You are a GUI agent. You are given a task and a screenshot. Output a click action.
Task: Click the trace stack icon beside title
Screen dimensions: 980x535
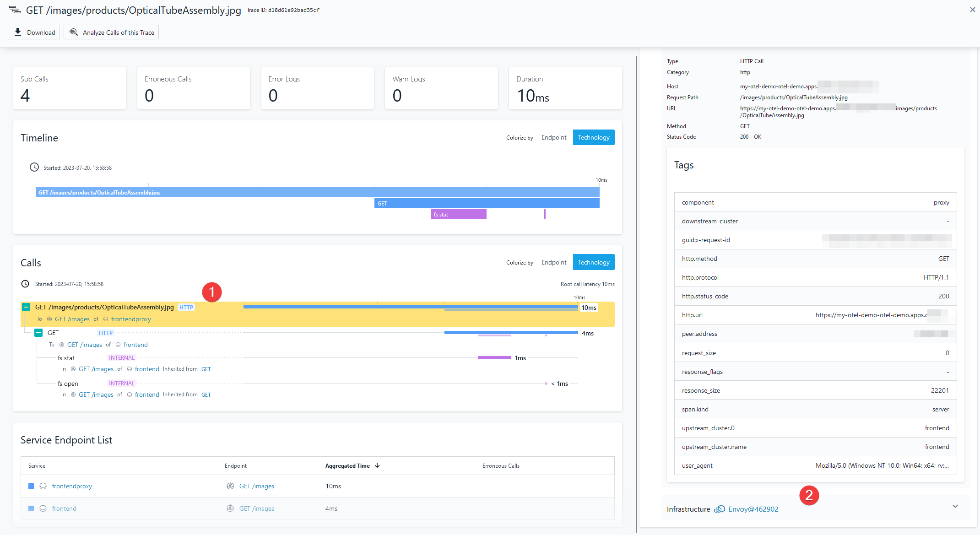point(15,10)
